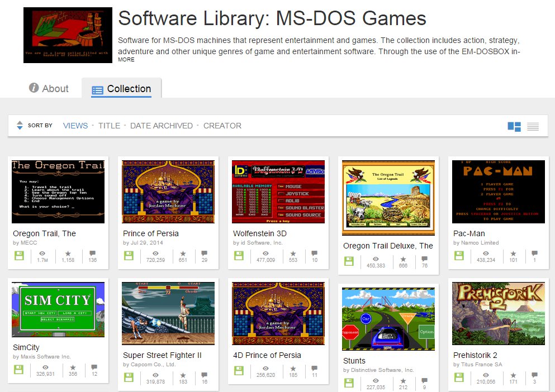
Task: Sort collection by Date Archived
Action: click(x=162, y=126)
